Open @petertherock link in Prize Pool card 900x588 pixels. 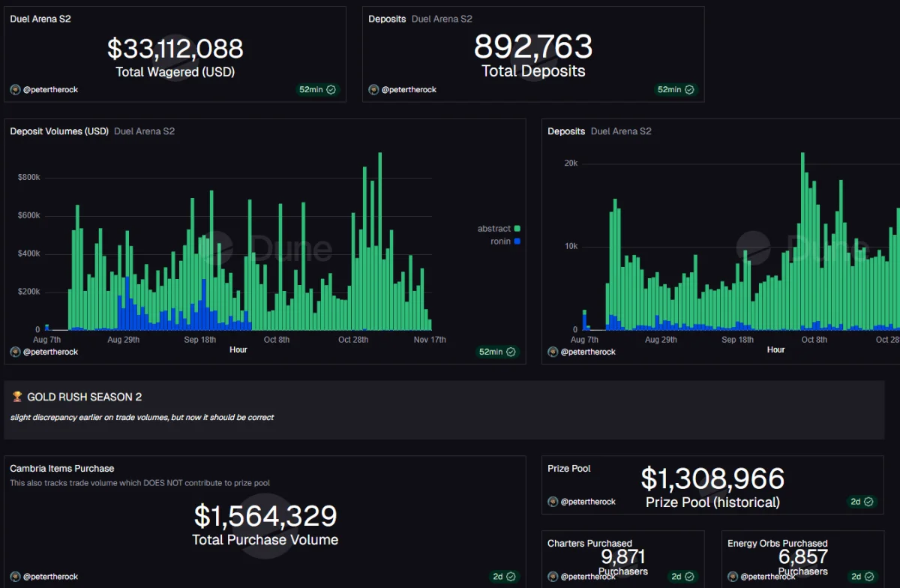(x=588, y=502)
